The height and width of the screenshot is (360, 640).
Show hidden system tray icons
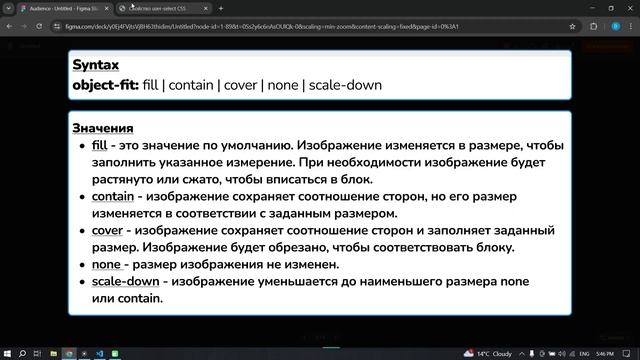522,353
